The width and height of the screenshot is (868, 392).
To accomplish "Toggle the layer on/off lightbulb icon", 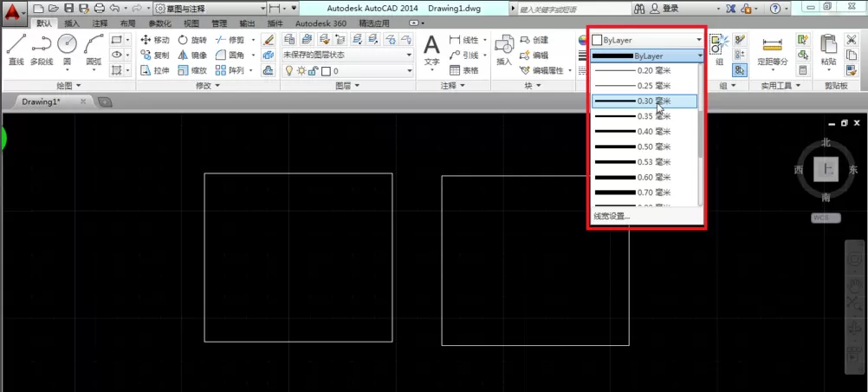I will click(x=289, y=71).
